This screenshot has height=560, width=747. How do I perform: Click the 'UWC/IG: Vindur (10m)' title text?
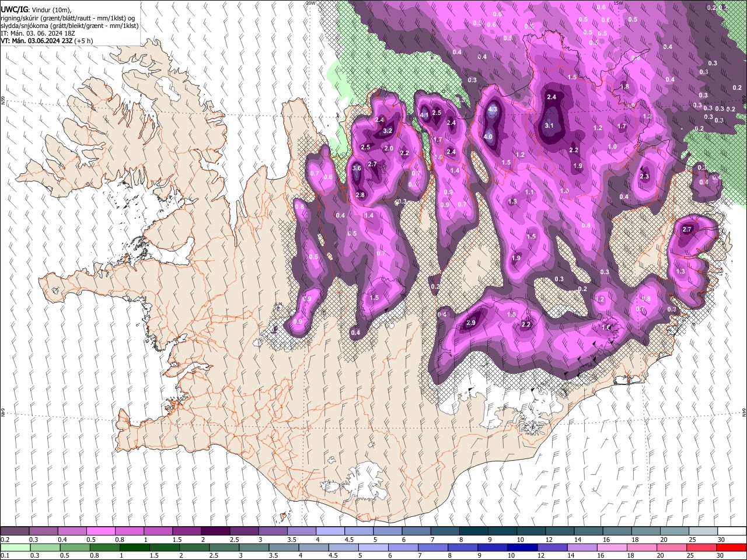point(36,9)
